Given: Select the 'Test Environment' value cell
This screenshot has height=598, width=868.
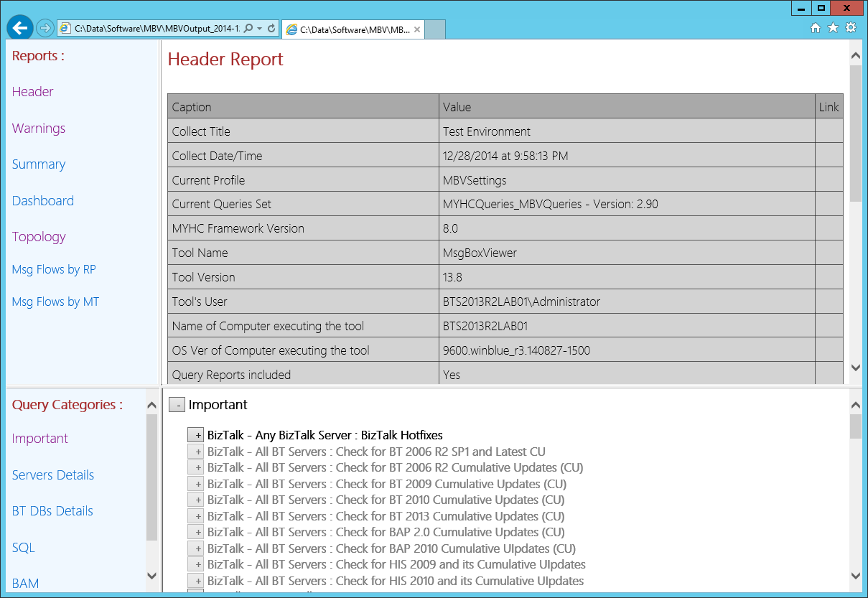Looking at the screenshot, I should coord(627,131).
